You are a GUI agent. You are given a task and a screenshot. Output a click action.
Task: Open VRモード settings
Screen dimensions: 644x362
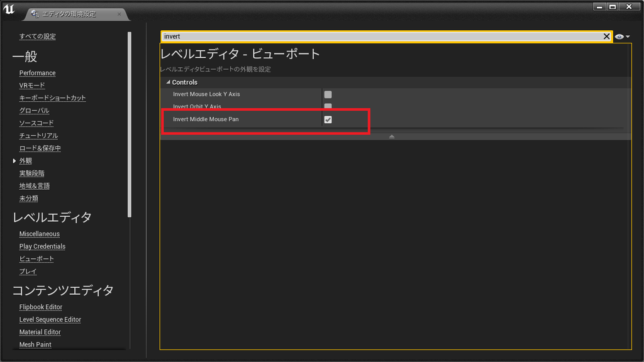[x=32, y=85]
